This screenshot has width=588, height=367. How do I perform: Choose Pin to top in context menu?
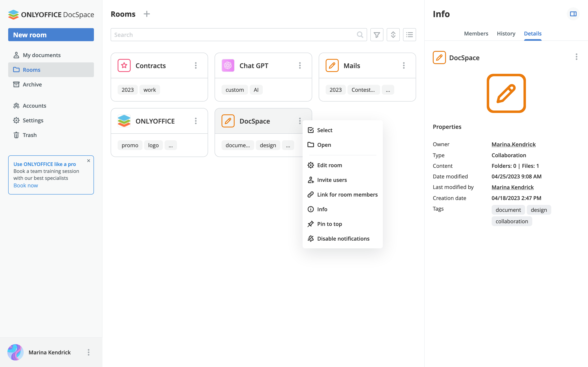tap(329, 224)
